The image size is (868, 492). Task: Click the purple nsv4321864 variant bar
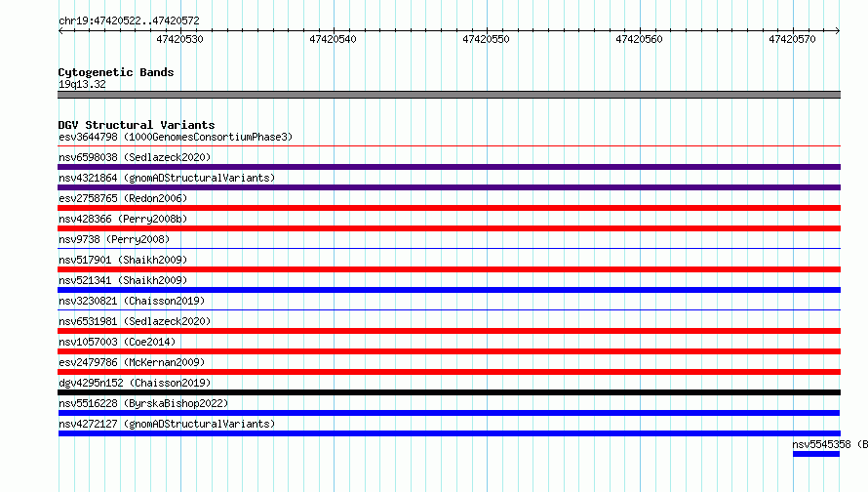449,187
